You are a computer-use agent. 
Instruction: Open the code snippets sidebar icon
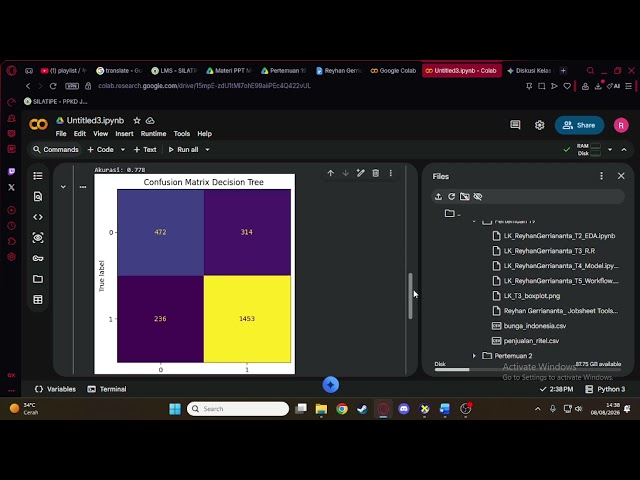click(x=38, y=217)
